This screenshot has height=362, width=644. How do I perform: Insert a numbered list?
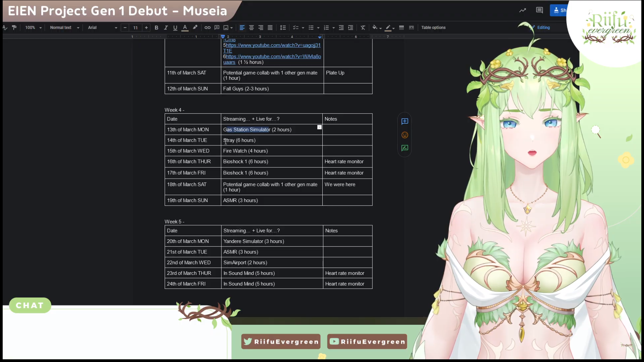[x=326, y=27]
